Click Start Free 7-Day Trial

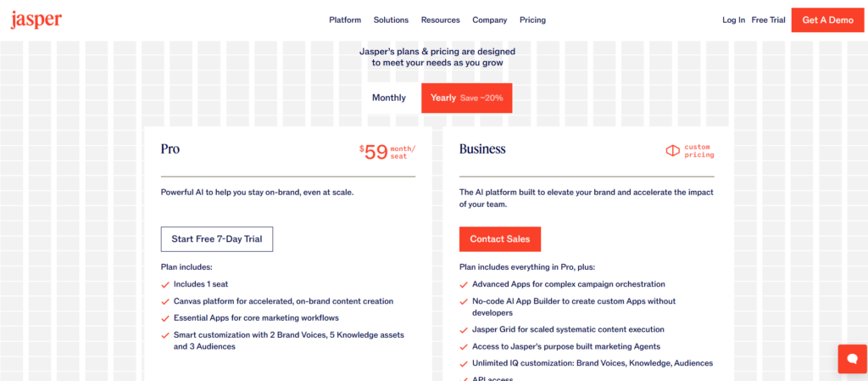click(x=217, y=239)
